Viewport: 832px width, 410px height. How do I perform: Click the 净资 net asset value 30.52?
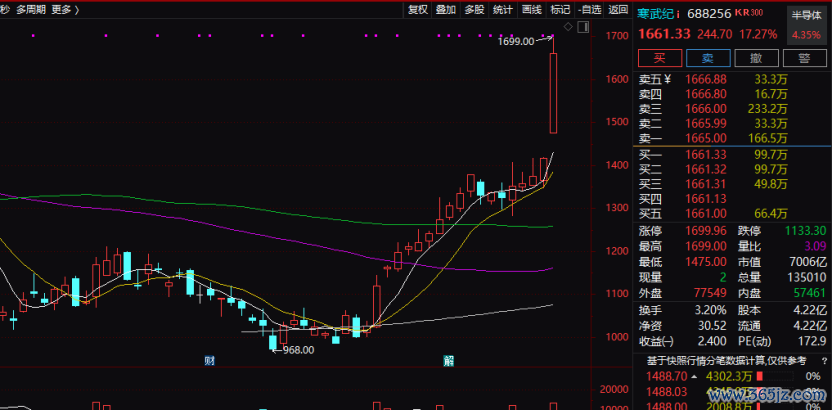(713, 325)
